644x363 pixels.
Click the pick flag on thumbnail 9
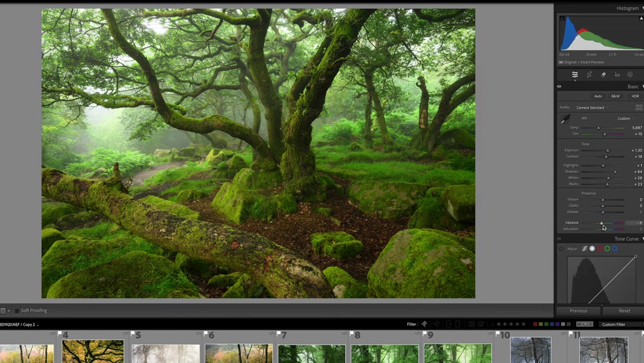[x=425, y=333]
